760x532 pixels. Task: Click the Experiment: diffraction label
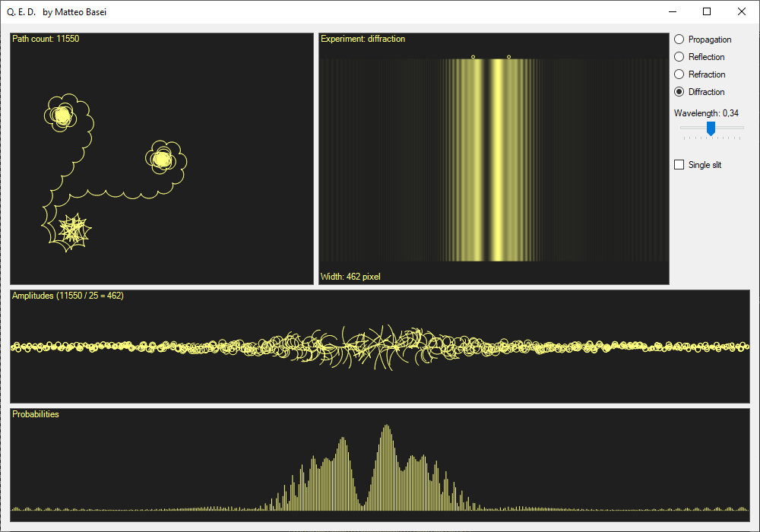coord(363,39)
